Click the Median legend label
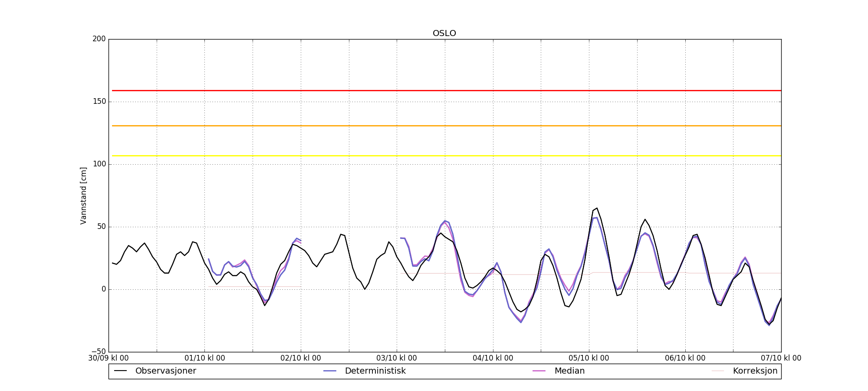Image resolution: width=868 pixels, height=391 pixels. [569, 371]
